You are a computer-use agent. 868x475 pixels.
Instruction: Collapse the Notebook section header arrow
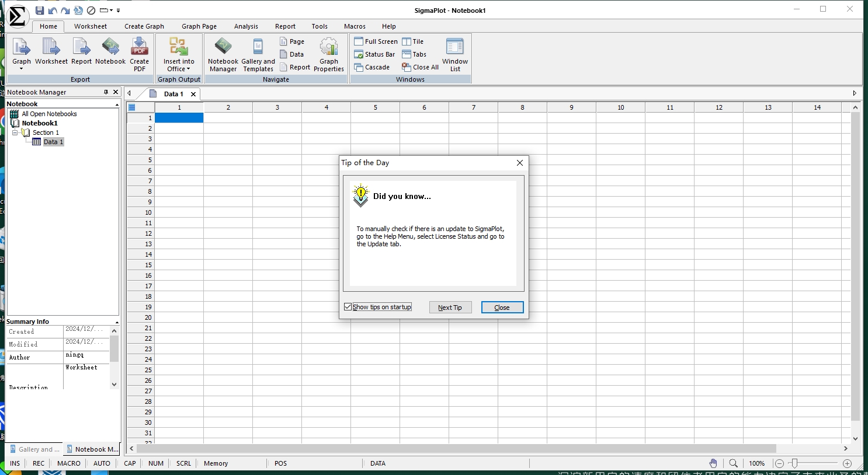point(117,104)
